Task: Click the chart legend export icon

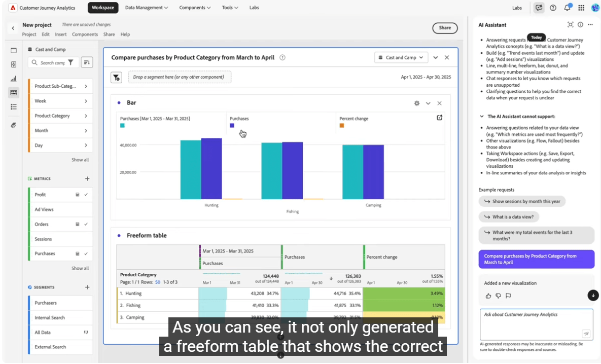Action: click(439, 118)
